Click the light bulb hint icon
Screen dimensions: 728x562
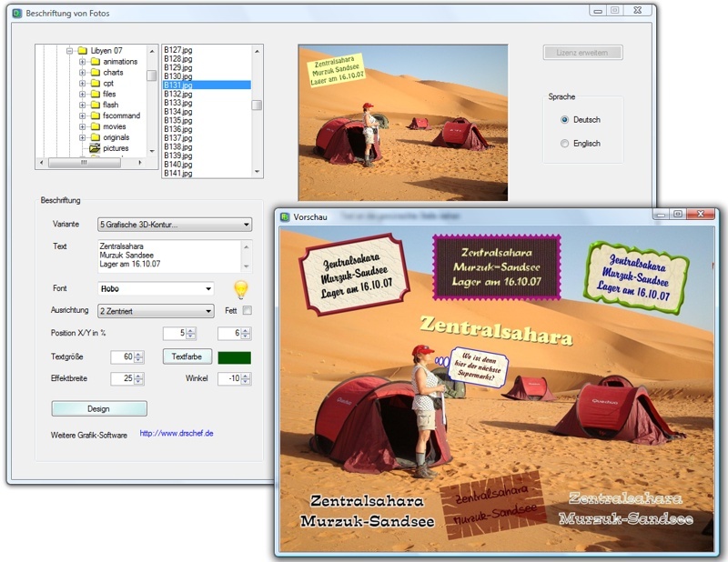(x=241, y=290)
